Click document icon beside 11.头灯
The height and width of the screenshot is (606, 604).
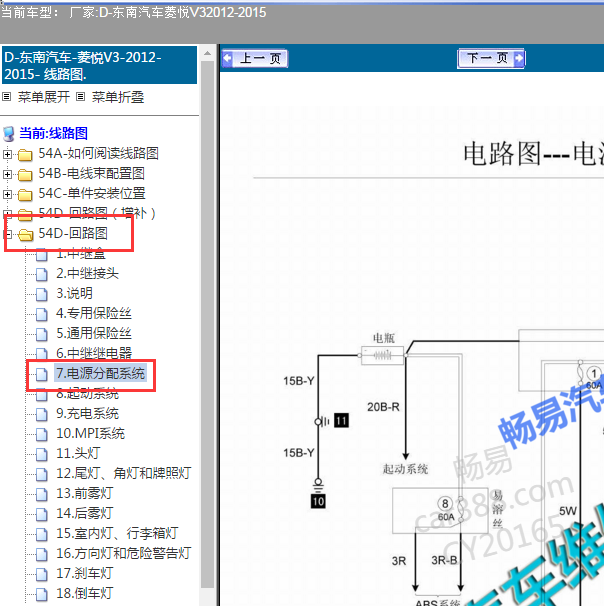coord(41,454)
